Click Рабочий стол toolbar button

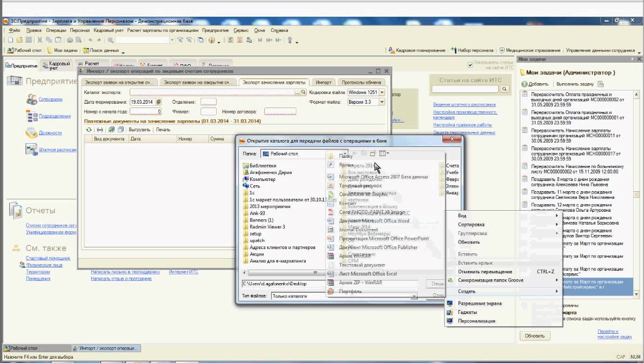25,51
